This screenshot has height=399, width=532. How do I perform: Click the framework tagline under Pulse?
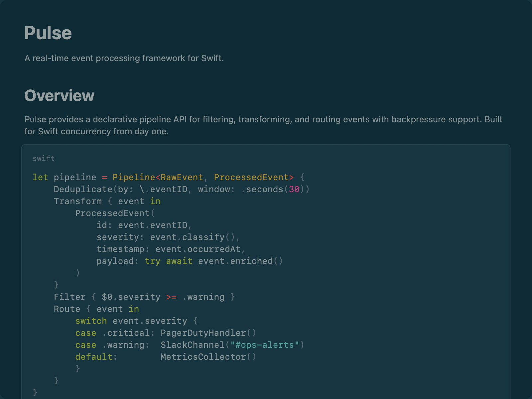pyautogui.click(x=124, y=58)
